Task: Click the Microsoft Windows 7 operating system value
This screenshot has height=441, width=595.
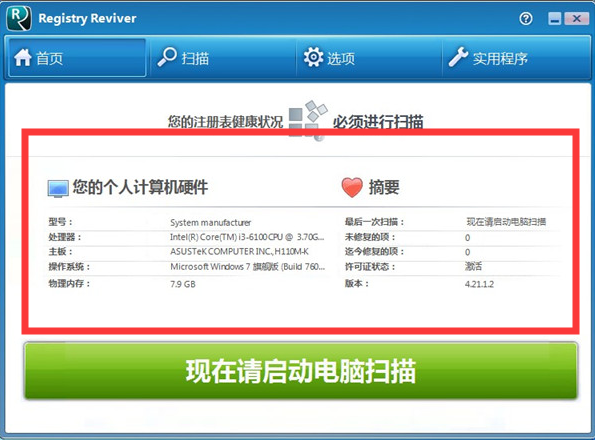Action: click(247, 267)
